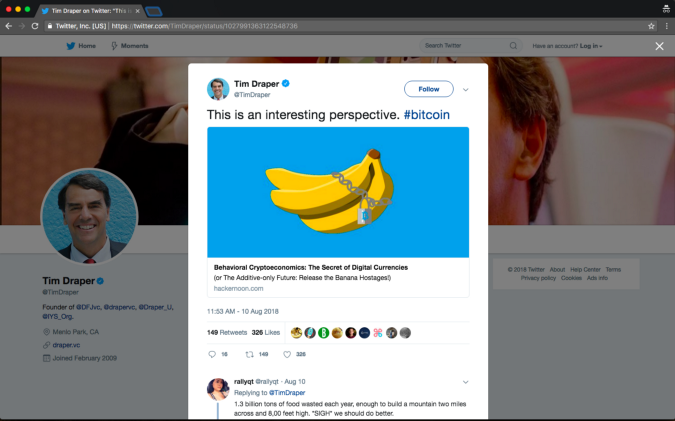The image size is (675, 421).
Task: Reload the page in the browser
Action: pyautogui.click(x=35, y=25)
